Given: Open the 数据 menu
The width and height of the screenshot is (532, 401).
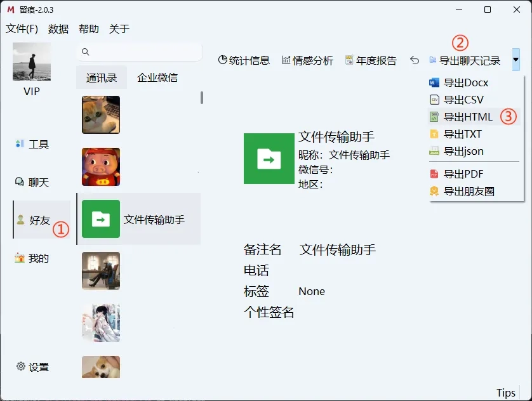Looking at the screenshot, I should (x=58, y=29).
